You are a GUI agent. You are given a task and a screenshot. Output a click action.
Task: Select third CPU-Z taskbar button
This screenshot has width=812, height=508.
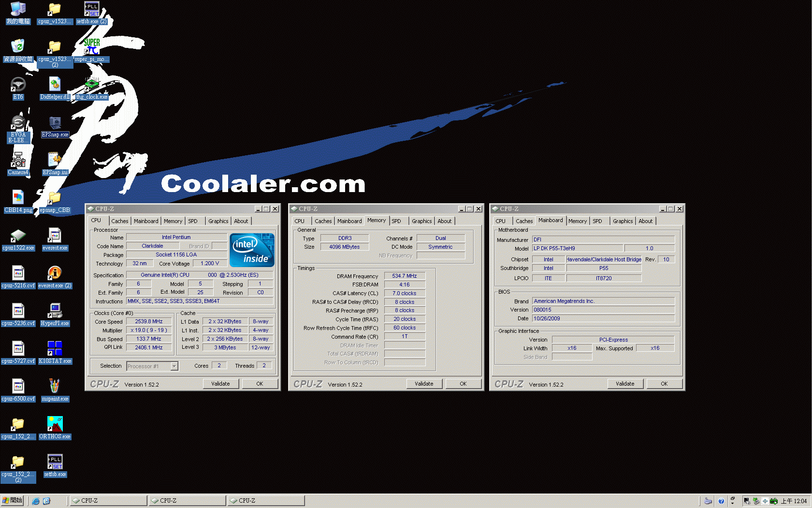click(x=266, y=501)
